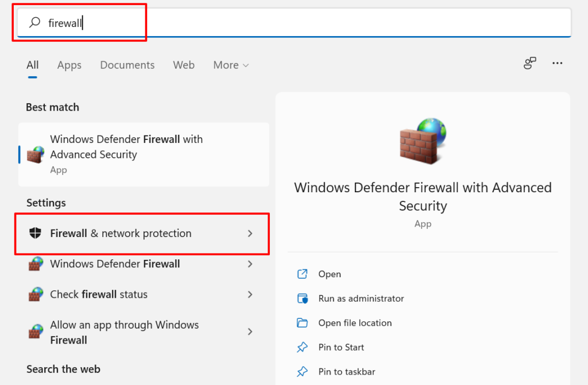Expand the Windows Defender Firewall settings chevron
The image size is (588, 385).
click(x=250, y=264)
